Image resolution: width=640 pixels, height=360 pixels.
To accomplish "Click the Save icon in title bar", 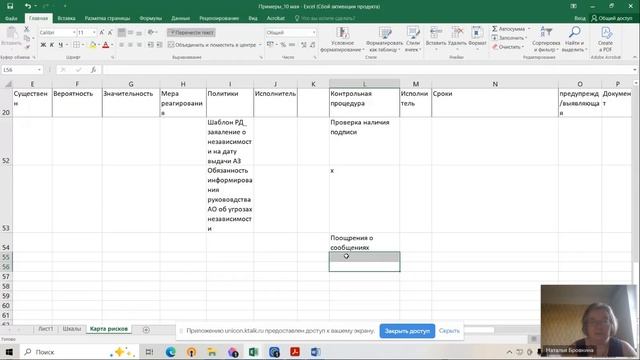I will [10, 6].
